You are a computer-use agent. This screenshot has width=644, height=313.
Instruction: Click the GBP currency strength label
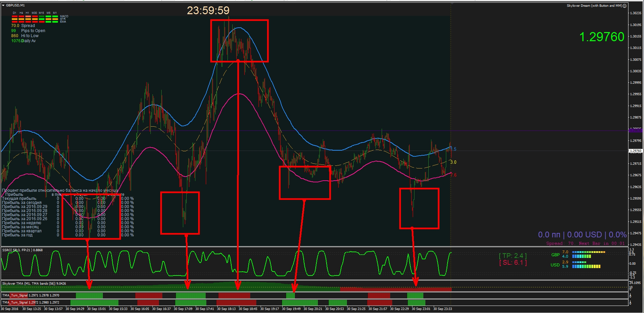click(555, 255)
